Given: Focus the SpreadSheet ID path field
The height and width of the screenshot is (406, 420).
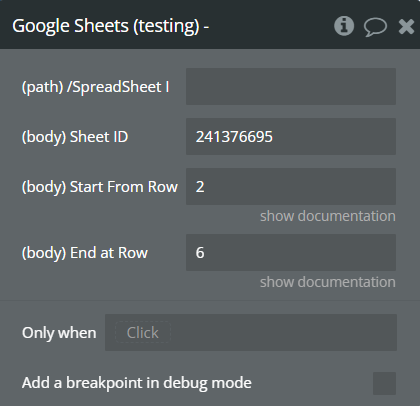Looking at the screenshot, I should pos(291,87).
